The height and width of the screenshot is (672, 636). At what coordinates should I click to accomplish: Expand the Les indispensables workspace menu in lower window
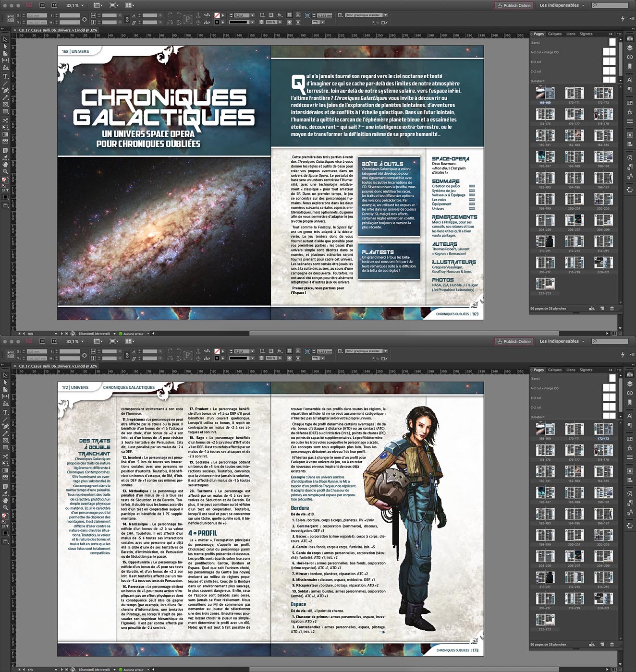pos(562,341)
